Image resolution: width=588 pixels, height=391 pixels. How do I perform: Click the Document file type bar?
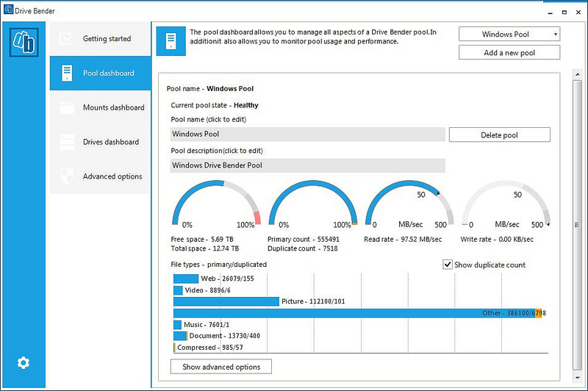coord(180,336)
